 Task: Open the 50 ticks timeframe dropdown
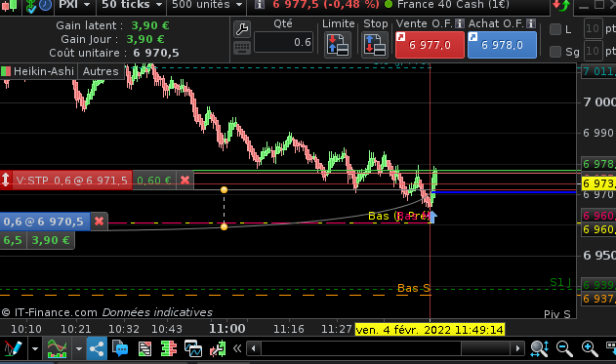(132, 5)
